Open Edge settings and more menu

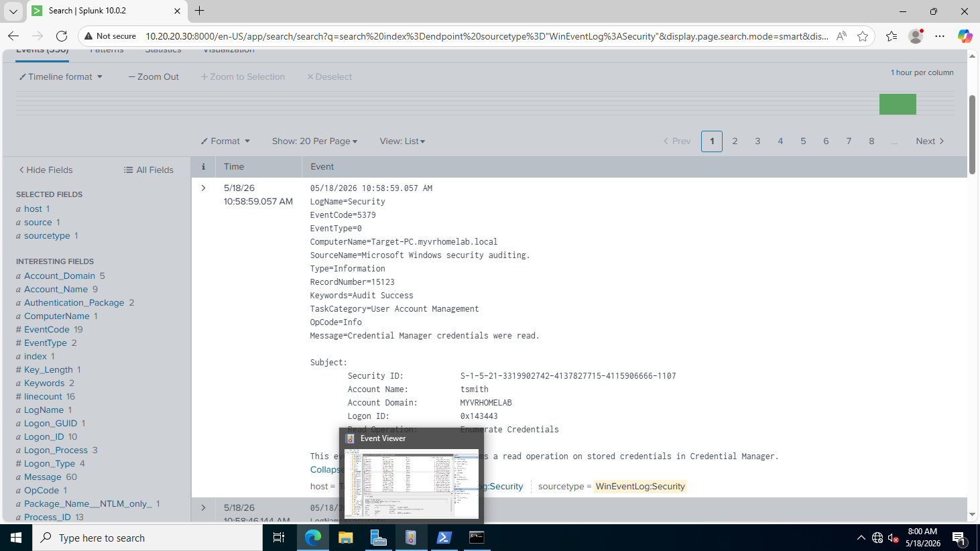940,36
